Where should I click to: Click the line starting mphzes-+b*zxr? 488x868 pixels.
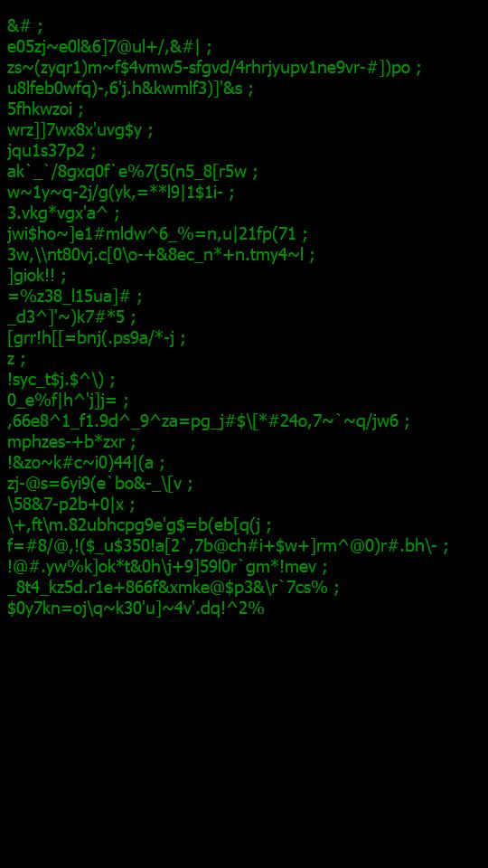coord(71,442)
